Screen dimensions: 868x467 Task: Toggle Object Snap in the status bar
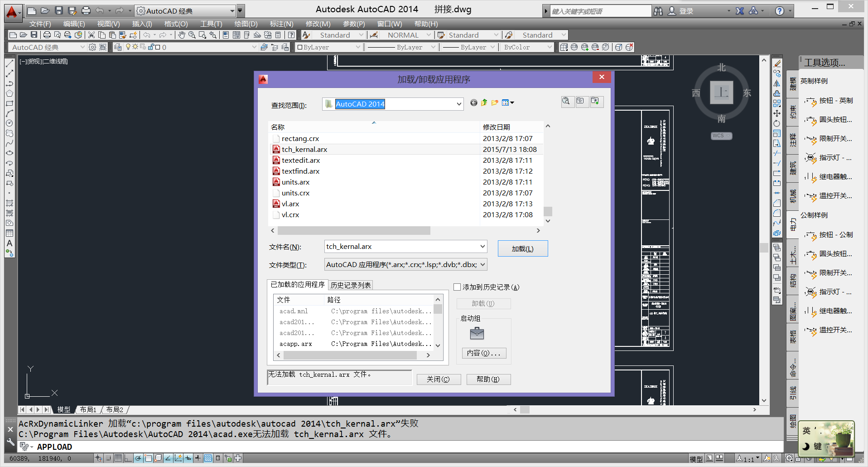[x=148, y=458]
